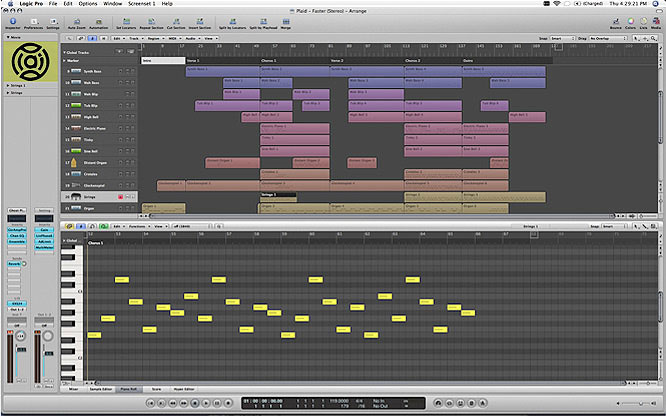Click the Synth Bass track icon

click(x=74, y=71)
